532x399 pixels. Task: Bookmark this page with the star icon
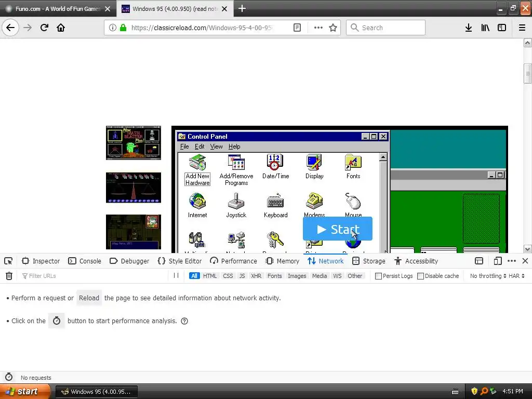coord(333,28)
